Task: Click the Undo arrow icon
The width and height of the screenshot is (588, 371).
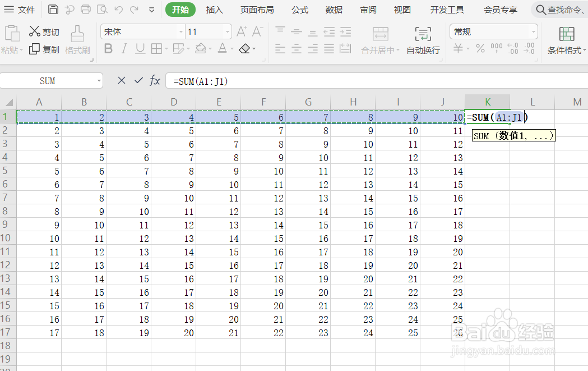Action: pyautogui.click(x=118, y=10)
